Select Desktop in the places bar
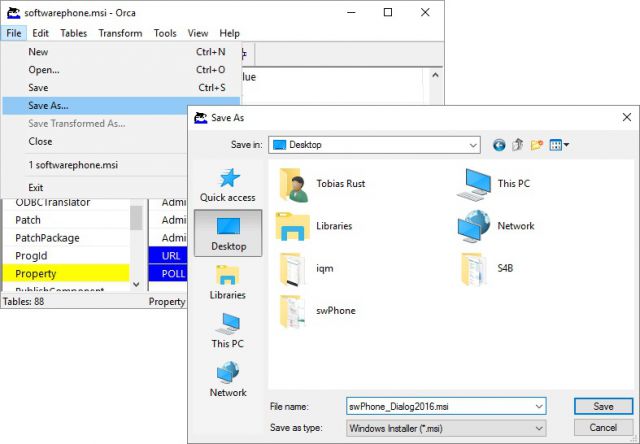The width and height of the screenshot is (640, 444). click(228, 233)
